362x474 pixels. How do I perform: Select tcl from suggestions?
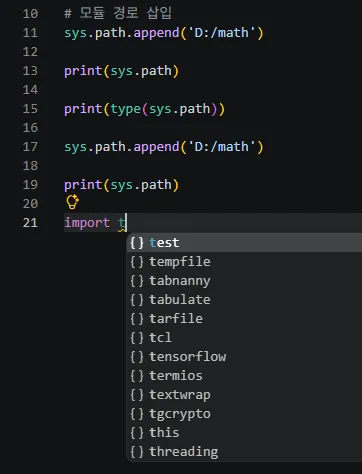[245, 338]
